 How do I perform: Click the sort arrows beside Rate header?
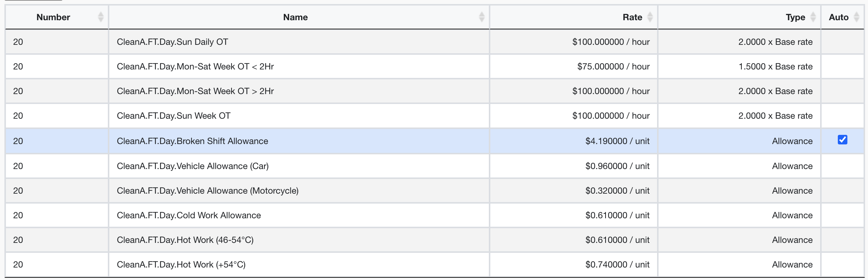[650, 17]
